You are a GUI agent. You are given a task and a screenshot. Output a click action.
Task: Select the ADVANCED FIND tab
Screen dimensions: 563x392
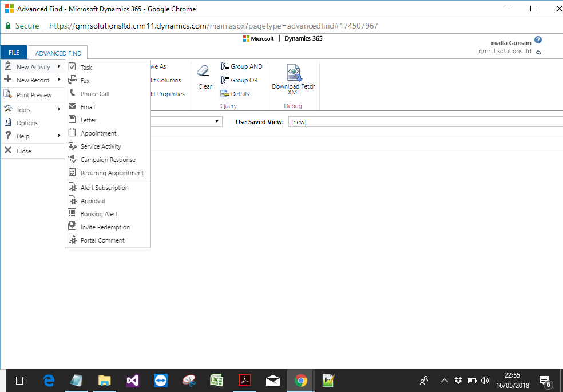pos(58,53)
